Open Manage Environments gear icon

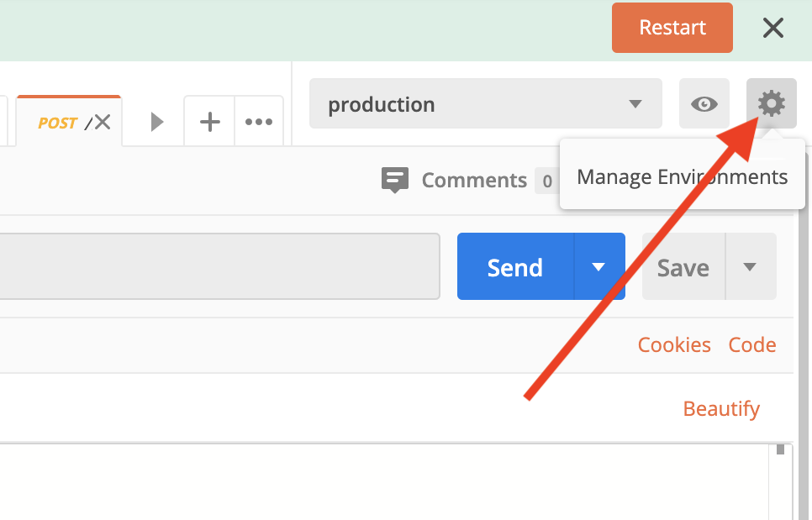point(771,103)
